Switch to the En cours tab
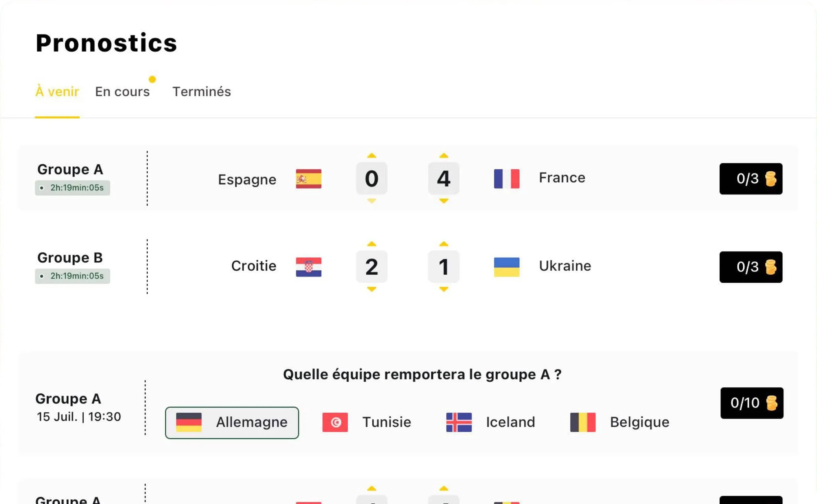The height and width of the screenshot is (504, 817). pyautogui.click(x=123, y=92)
